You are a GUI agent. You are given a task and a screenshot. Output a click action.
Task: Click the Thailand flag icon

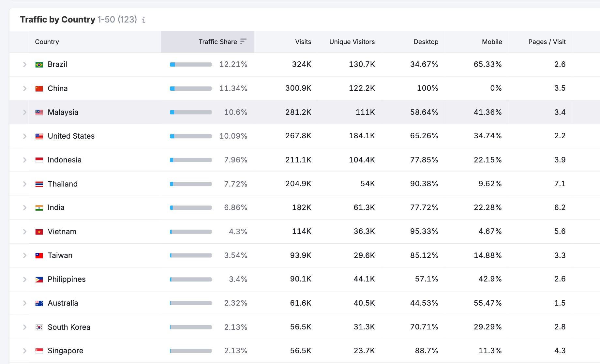click(x=39, y=184)
